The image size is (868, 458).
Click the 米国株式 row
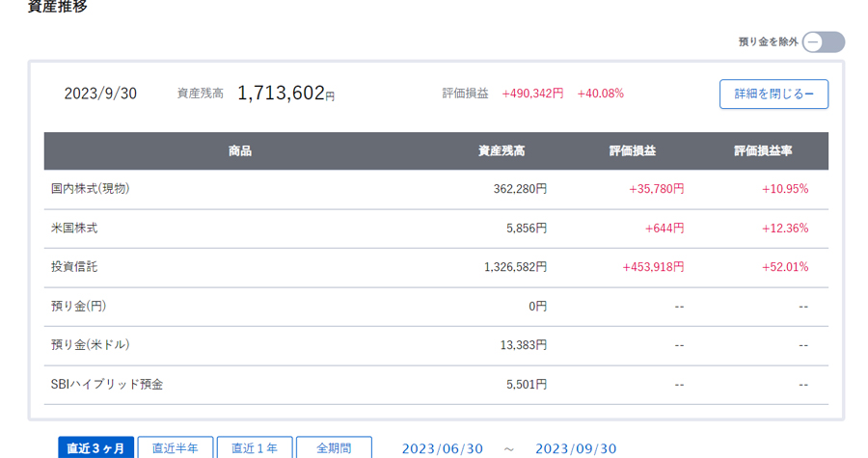pyautogui.click(x=436, y=229)
